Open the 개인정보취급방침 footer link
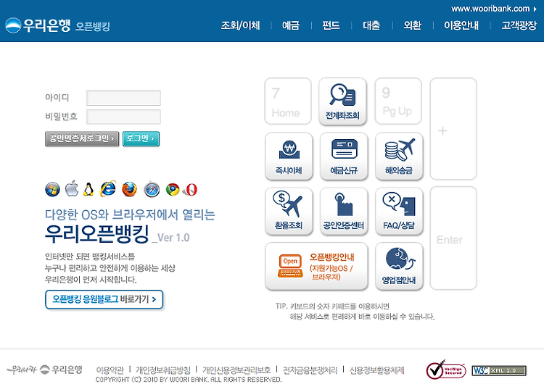This screenshot has height=392, width=544. coord(163,370)
